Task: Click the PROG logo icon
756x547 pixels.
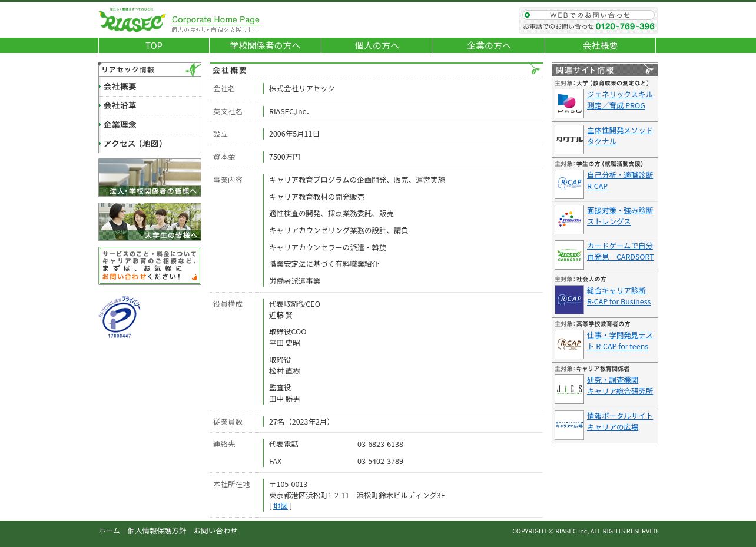Action: [569, 104]
